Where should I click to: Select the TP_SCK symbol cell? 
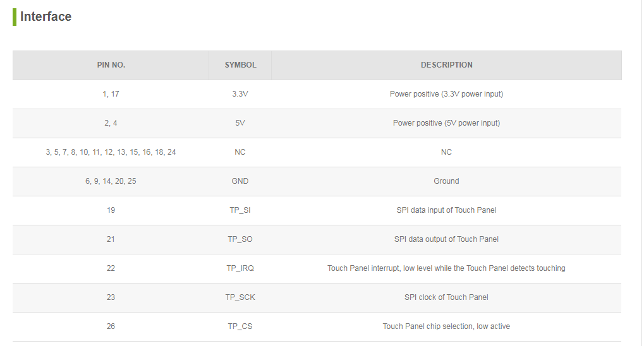(240, 297)
